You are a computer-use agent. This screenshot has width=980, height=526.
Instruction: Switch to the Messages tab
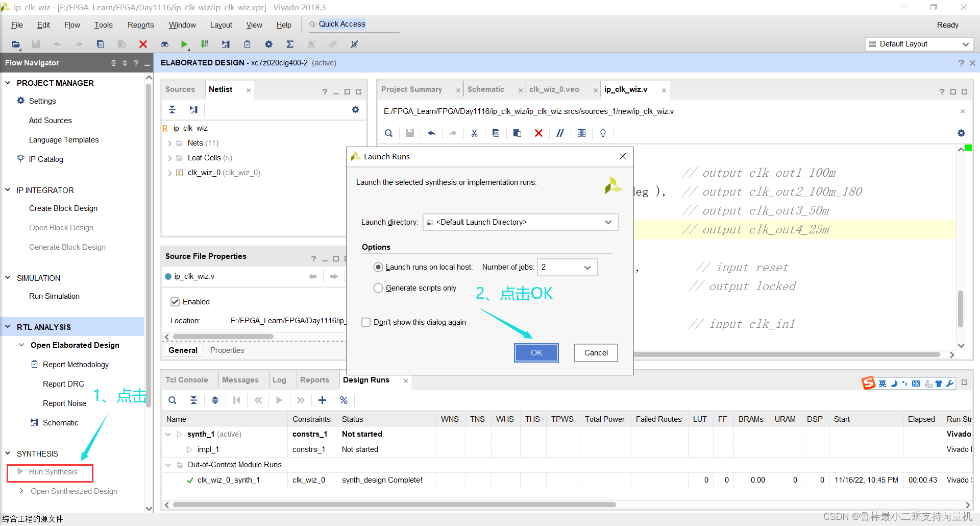(x=240, y=380)
